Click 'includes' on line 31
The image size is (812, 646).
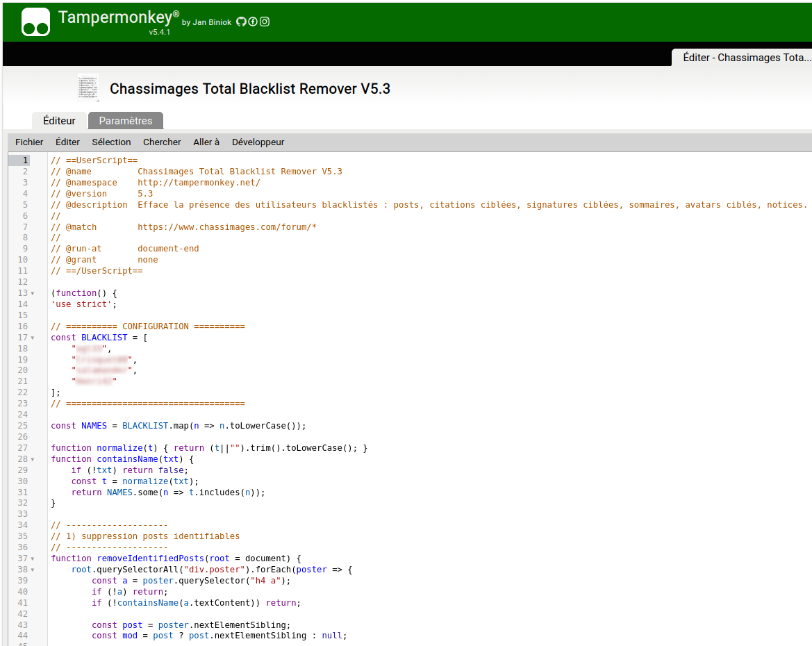(219, 492)
